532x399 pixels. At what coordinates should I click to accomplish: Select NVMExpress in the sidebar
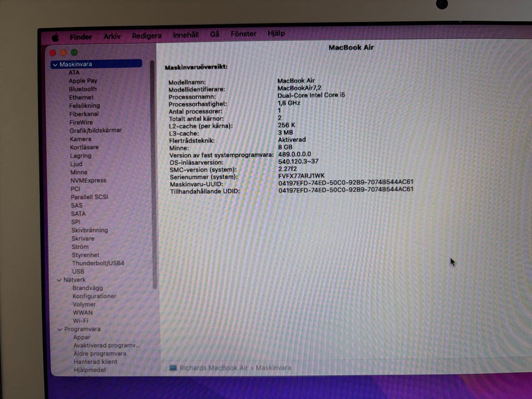[88, 181]
